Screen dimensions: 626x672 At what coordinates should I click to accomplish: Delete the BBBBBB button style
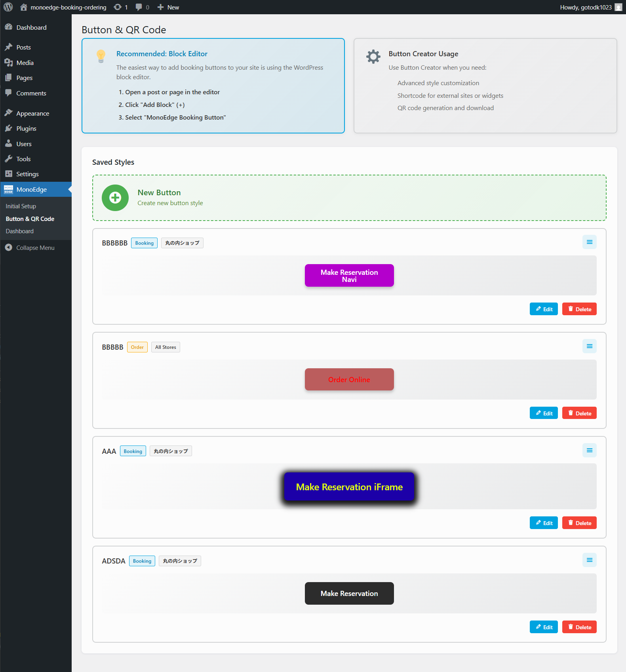pyautogui.click(x=579, y=309)
